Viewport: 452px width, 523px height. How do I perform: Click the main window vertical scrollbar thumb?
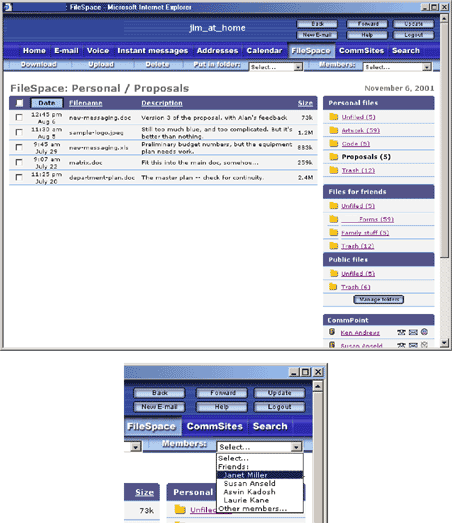[444, 140]
